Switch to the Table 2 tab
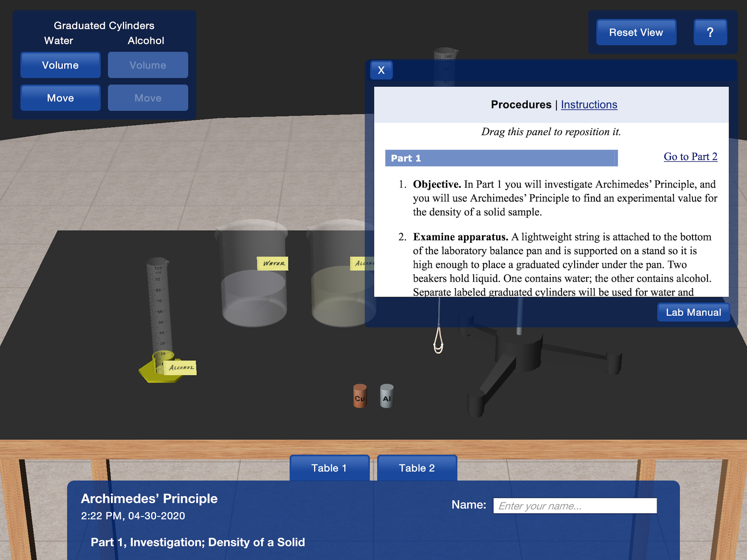 (x=417, y=468)
